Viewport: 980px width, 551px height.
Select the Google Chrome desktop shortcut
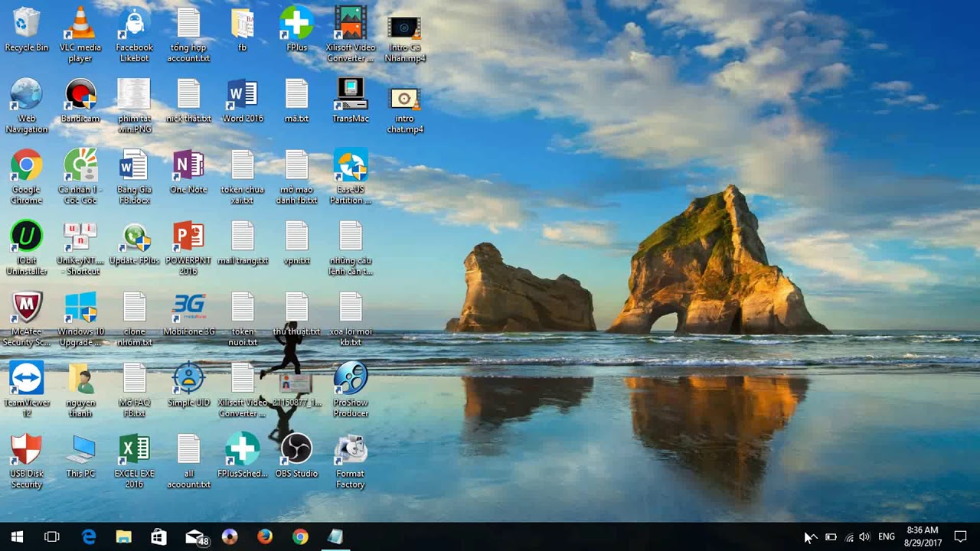(x=26, y=177)
